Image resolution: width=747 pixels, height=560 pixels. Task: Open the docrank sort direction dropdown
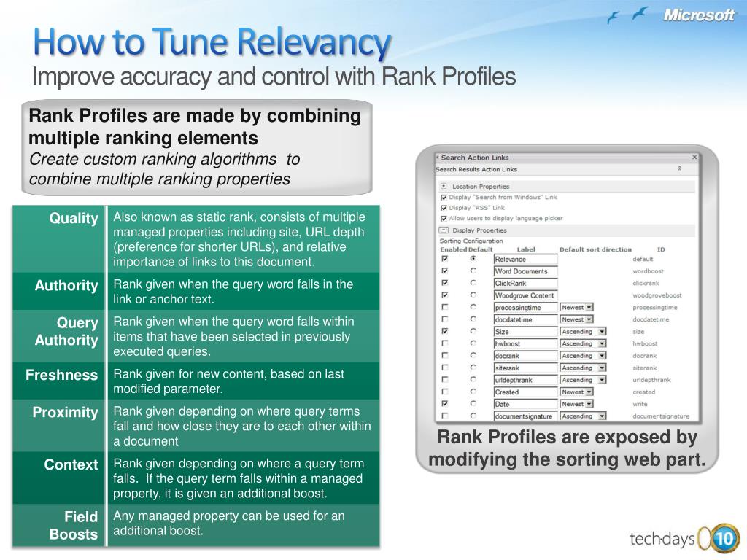(583, 356)
